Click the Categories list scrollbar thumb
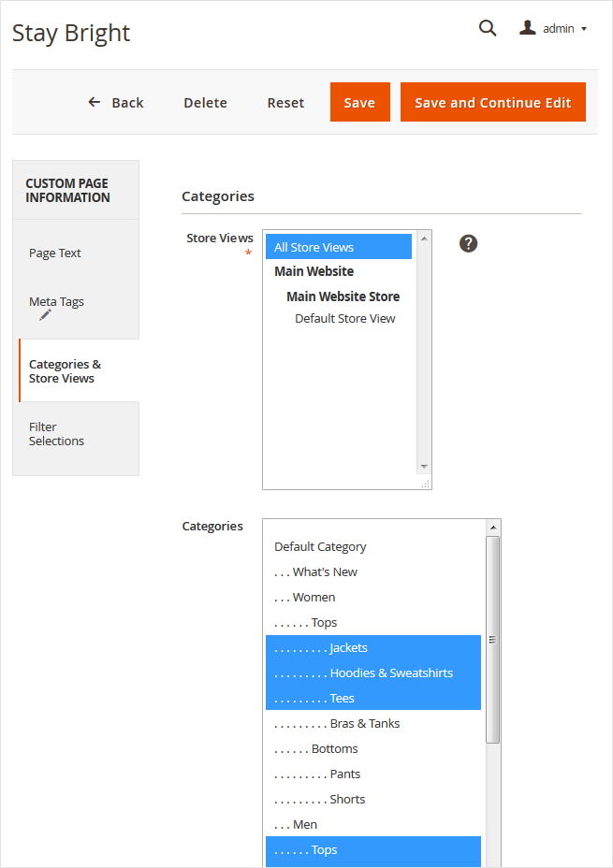 [492, 639]
